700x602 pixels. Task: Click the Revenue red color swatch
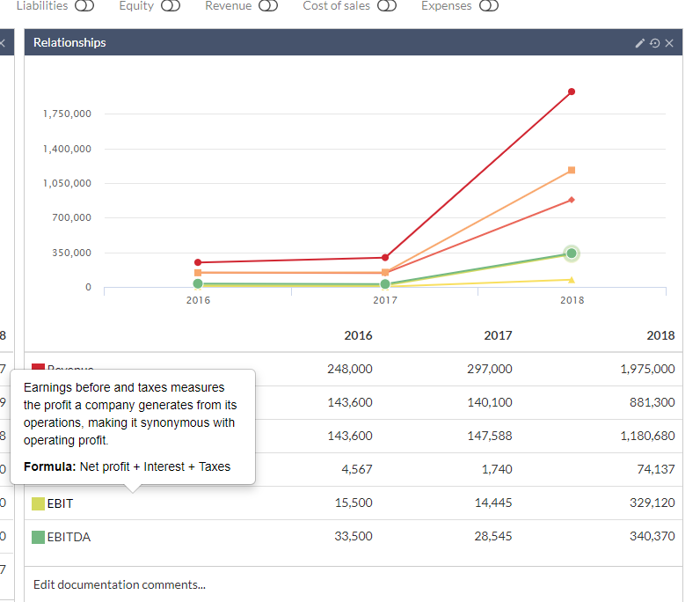click(39, 370)
